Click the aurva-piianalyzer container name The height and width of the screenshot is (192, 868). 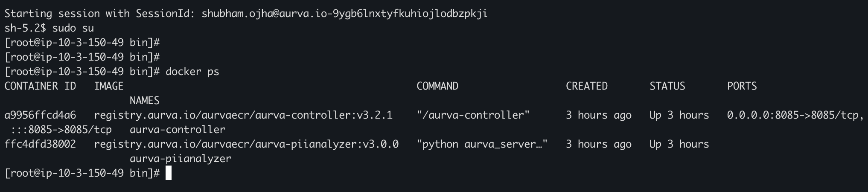181,159
